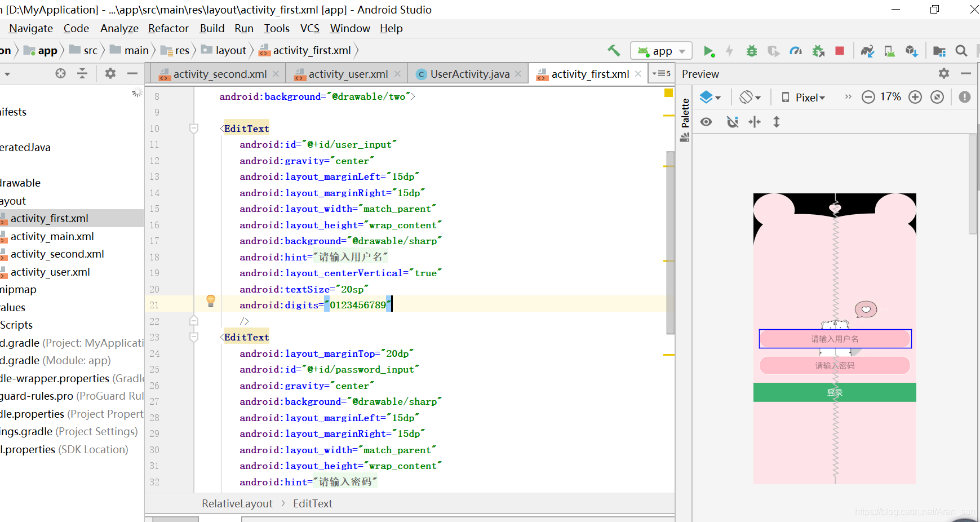980x522 pixels.
Task: Click the Apply Changes lightning icon
Action: (729, 51)
